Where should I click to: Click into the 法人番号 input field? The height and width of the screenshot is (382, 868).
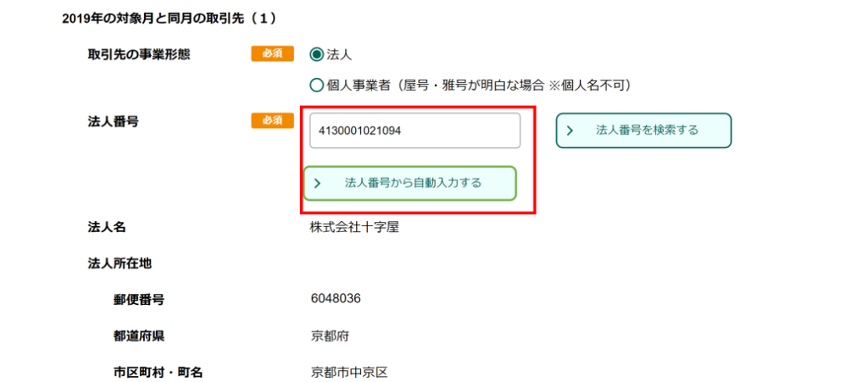pyautogui.click(x=415, y=131)
